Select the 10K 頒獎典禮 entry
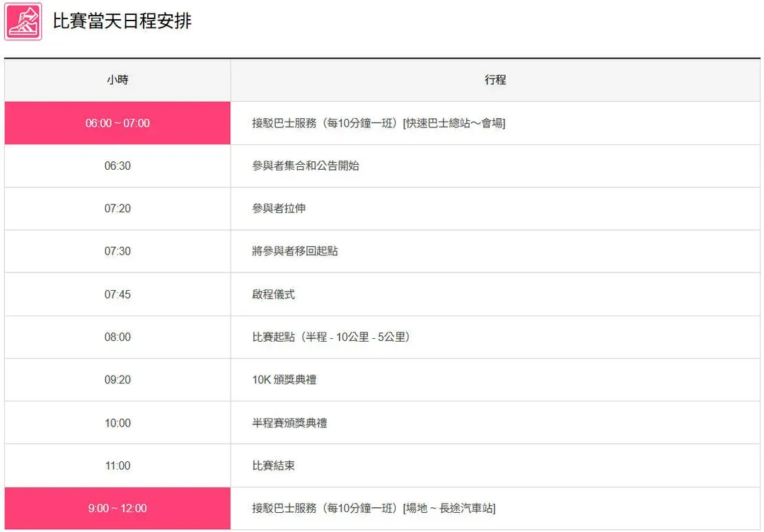 [284, 380]
